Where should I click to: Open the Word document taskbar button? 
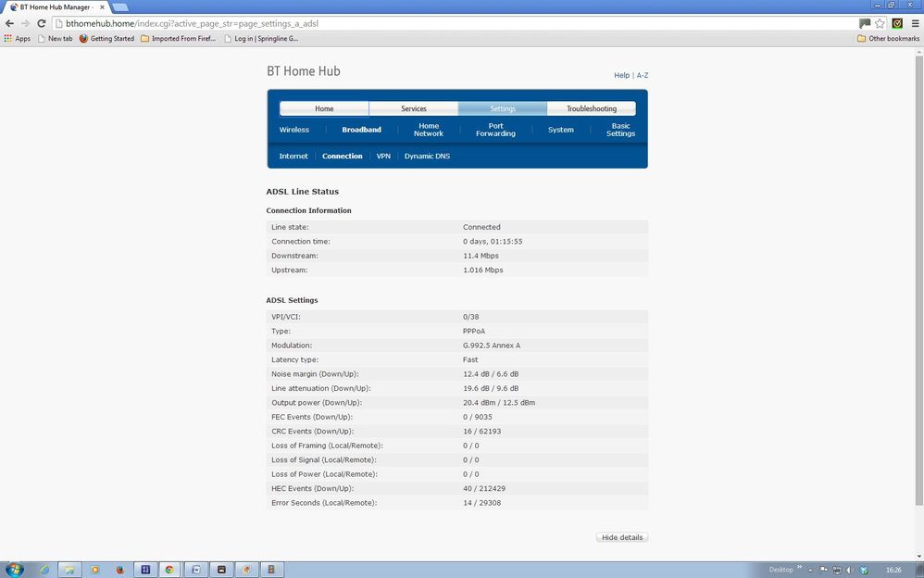(x=196, y=570)
